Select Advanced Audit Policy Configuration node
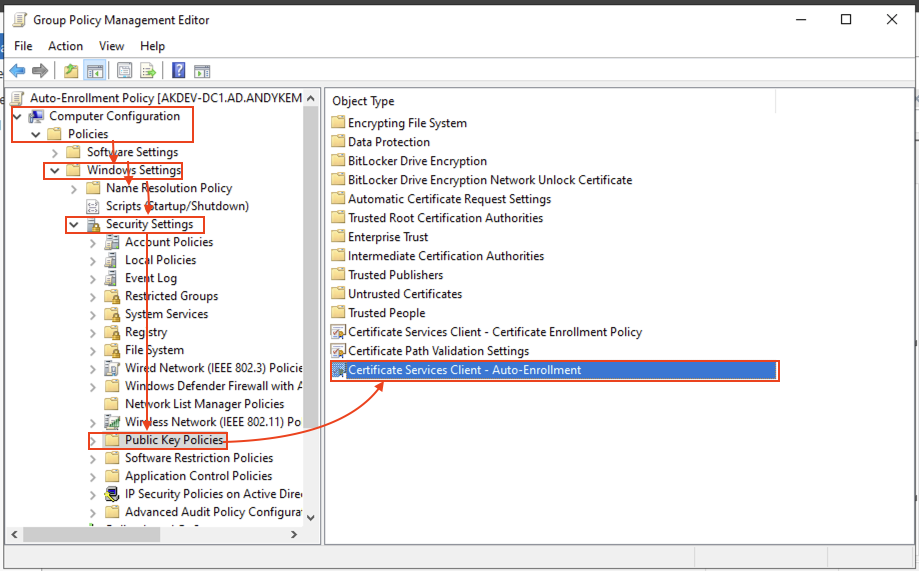This screenshot has width=919, height=571. (x=213, y=512)
